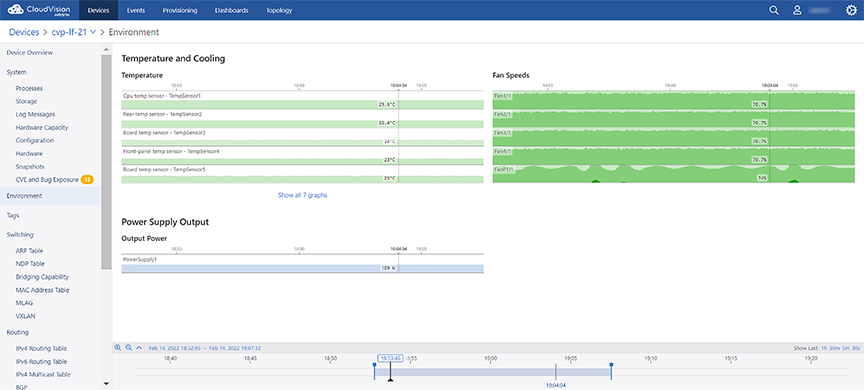The height and width of the screenshot is (390, 864).
Task: Click the Fan2/1 speed graph
Action: [x=673, y=119]
